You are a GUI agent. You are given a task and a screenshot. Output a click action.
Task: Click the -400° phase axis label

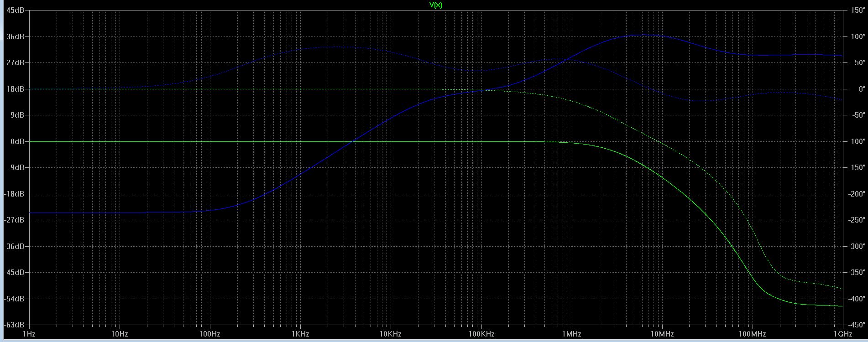[x=857, y=299]
